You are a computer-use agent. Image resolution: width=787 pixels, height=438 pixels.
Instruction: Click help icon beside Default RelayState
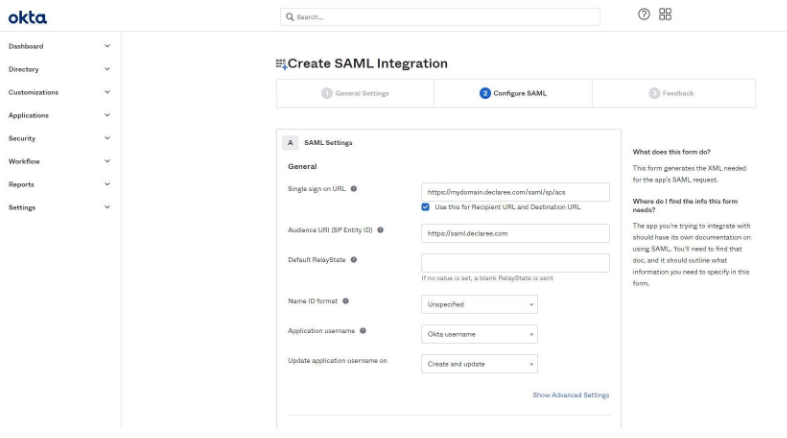click(354, 259)
